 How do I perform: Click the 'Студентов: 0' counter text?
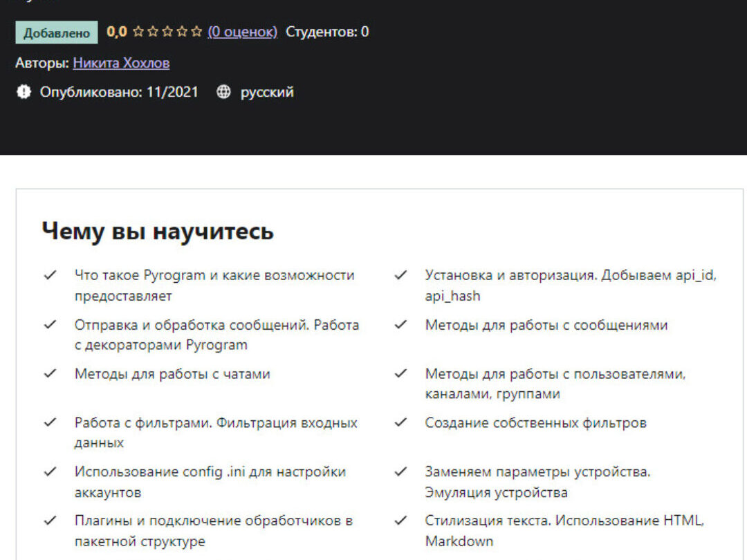coord(327,32)
